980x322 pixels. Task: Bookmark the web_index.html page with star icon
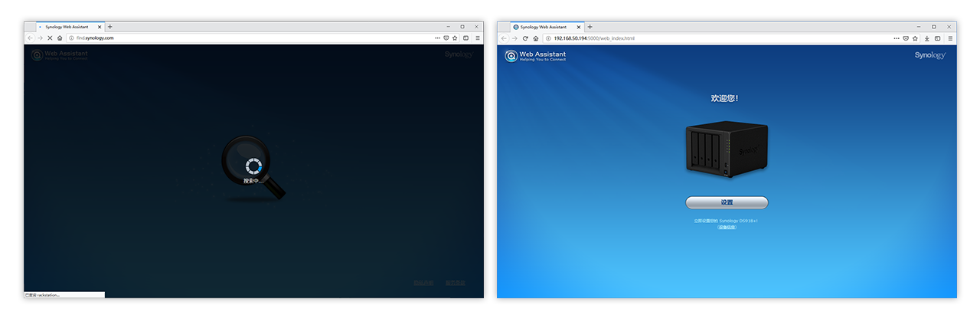916,38
